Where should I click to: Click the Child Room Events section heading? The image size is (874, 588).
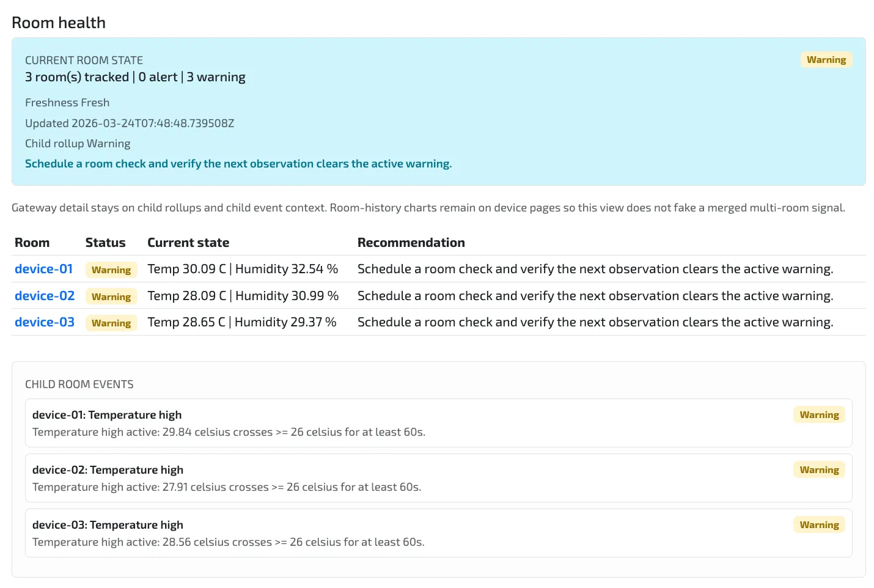tap(79, 384)
